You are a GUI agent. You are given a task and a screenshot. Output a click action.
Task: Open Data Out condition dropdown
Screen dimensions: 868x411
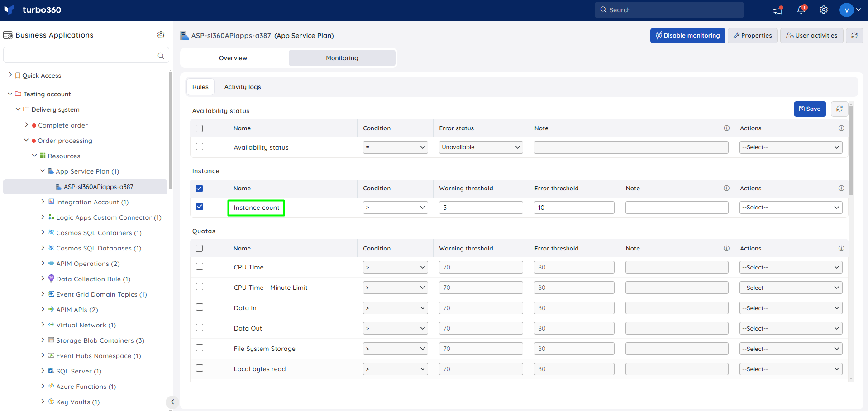point(396,329)
